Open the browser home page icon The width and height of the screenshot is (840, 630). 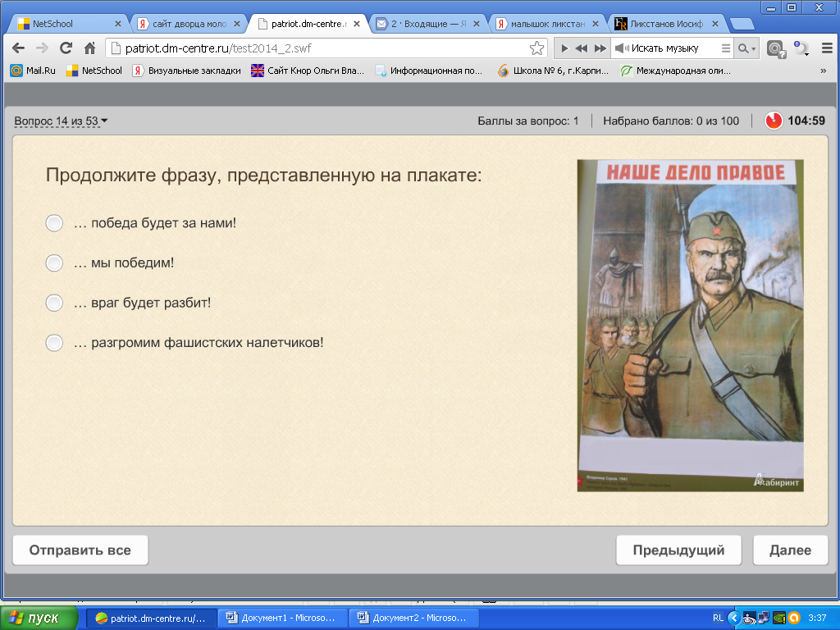pos(90,48)
